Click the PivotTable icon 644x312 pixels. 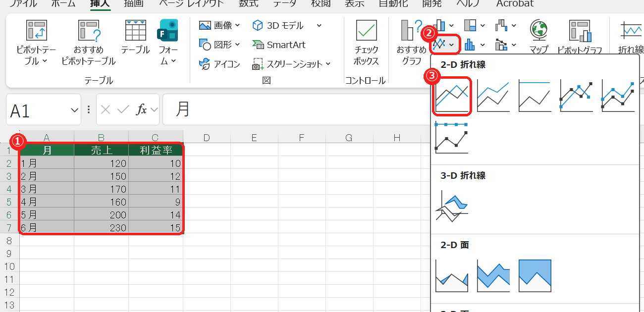[36, 31]
